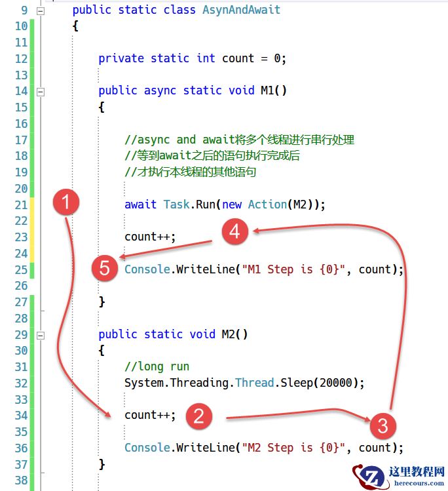Collapse the M2 method outline at line 29

click(x=41, y=336)
